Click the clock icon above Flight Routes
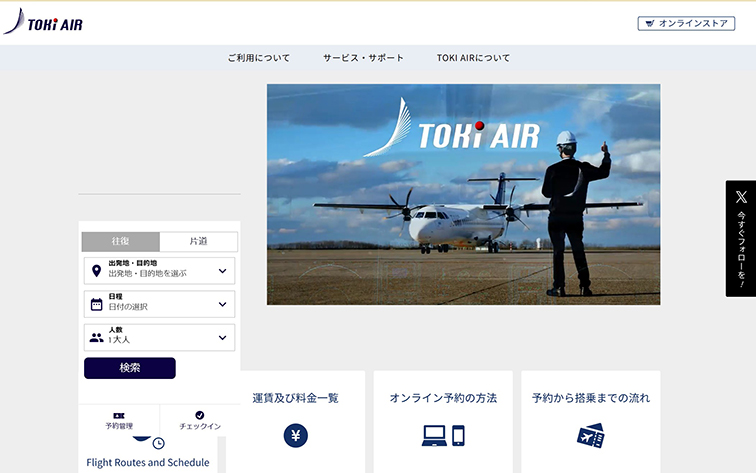The image size is (756, 473). coord(159,443)
